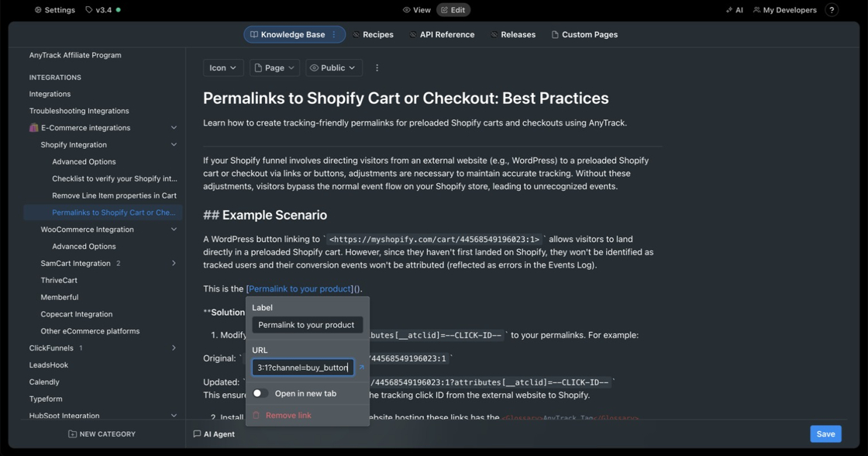Open the external link arrow beside URL field

361,368
